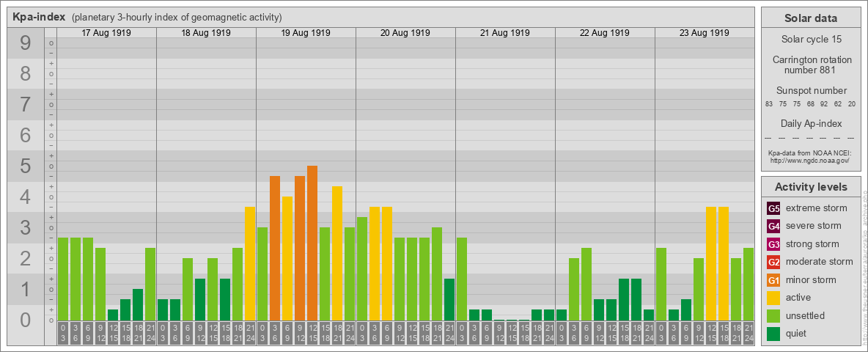Select the '20 Aug 1919' date header

point(405,33)
